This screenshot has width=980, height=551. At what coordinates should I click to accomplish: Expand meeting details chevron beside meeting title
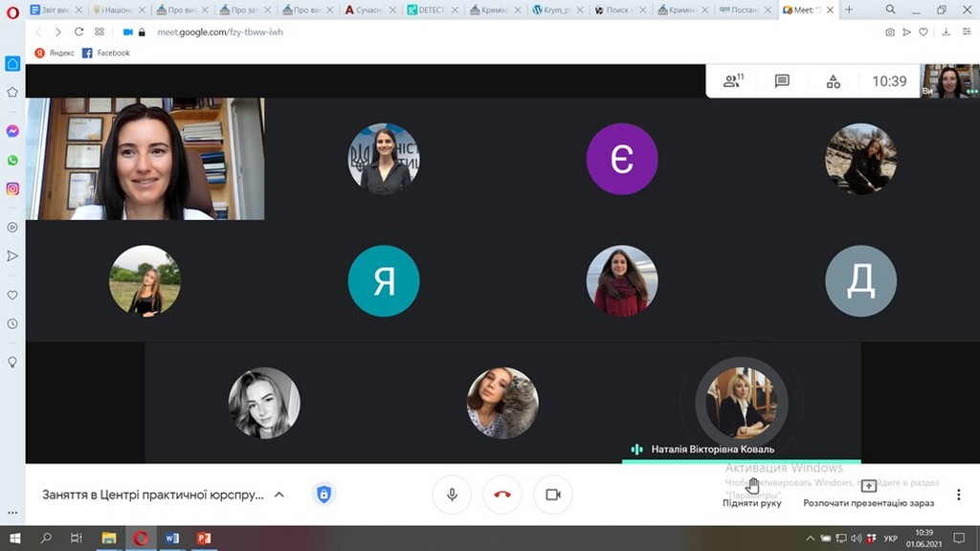(279, 495)
